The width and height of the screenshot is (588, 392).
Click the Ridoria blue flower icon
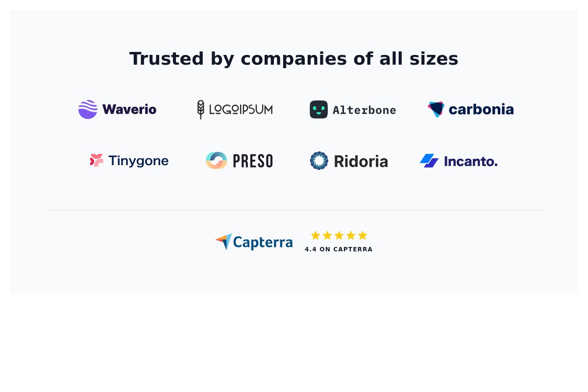click(318, 161)
